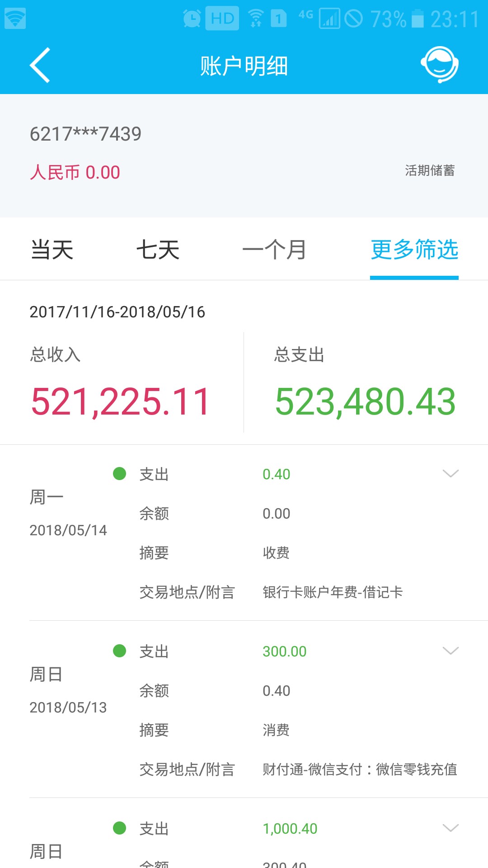Tap the 0.40 expense amount
Image resolution: width=488 pixels, height=868 pixels.
tap(277, 474)
